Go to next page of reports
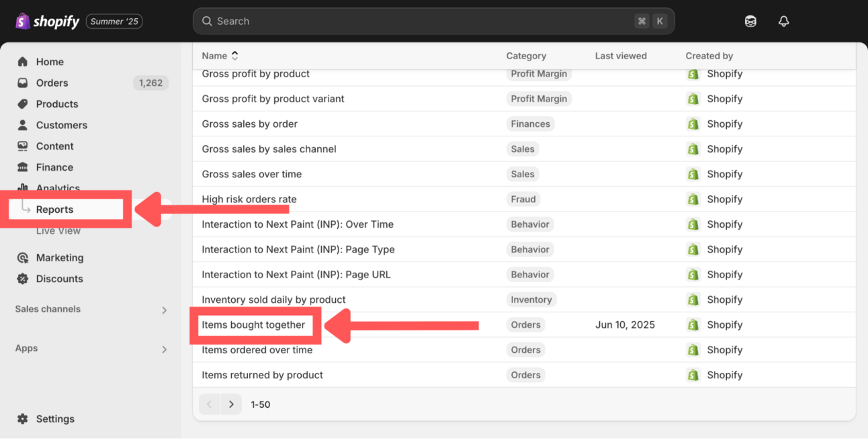Viewport: 868px width, 440px height. [231, 404]
